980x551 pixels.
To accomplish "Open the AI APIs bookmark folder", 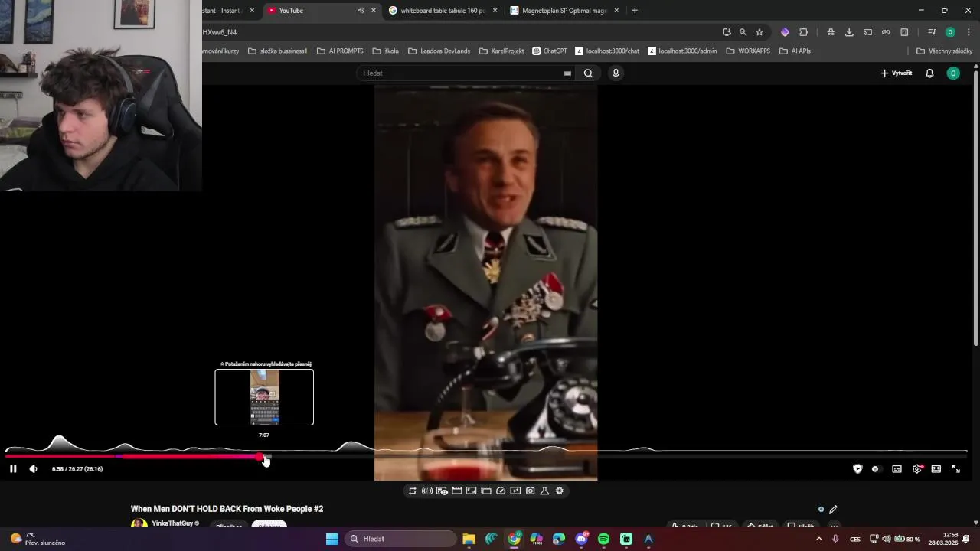I will [795, 51].
